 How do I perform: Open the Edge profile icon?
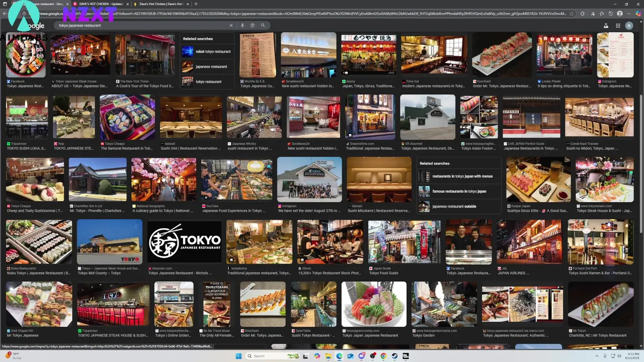[620, 14]
